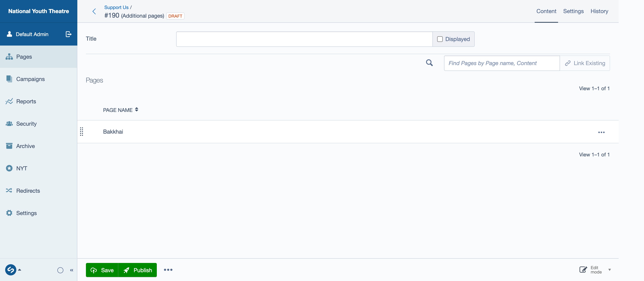Open the NYT star section

21,168
